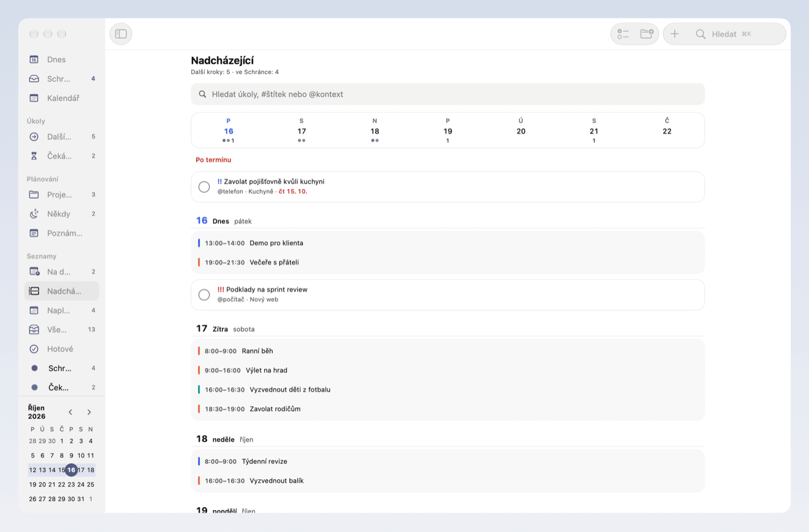
Task: Open the dotted Čekám list with 2 items
Action: point(62,387)
